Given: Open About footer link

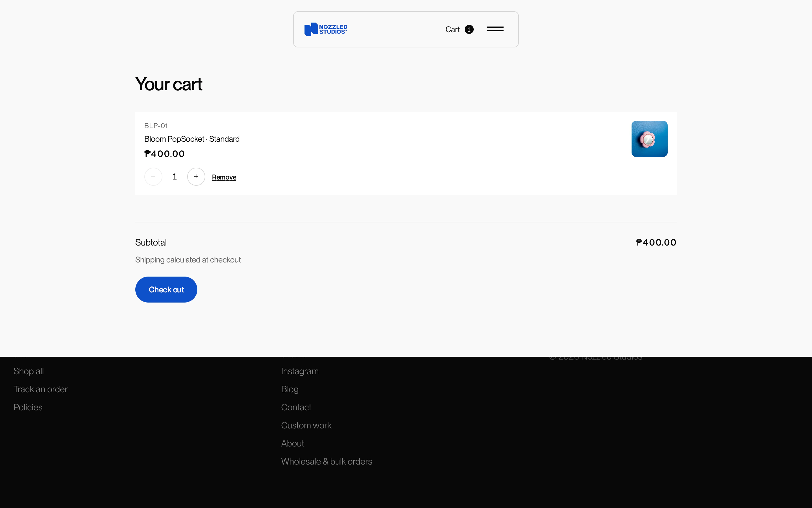Looking at the screenshot, I should point(292,444).
